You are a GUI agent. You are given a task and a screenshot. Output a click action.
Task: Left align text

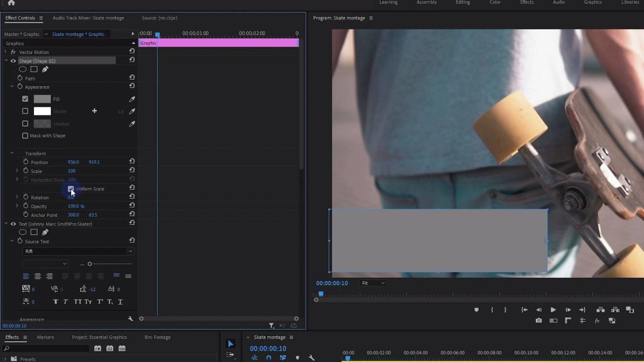coord(26,277)
